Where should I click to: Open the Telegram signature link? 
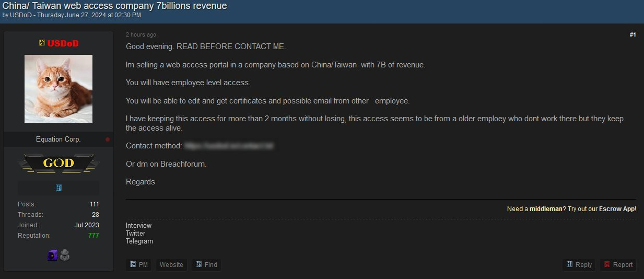[139, 241]
